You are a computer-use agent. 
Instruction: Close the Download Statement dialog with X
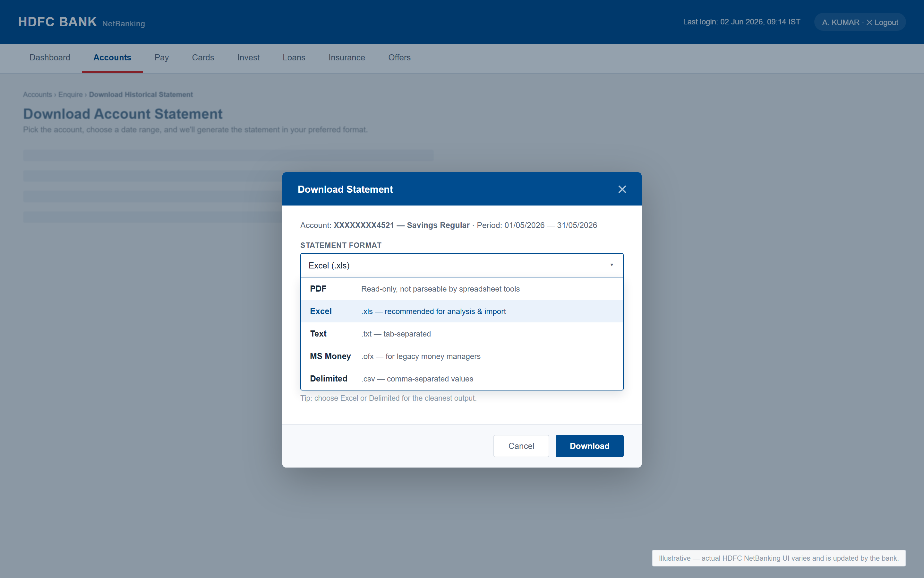(x=622, y=189)
